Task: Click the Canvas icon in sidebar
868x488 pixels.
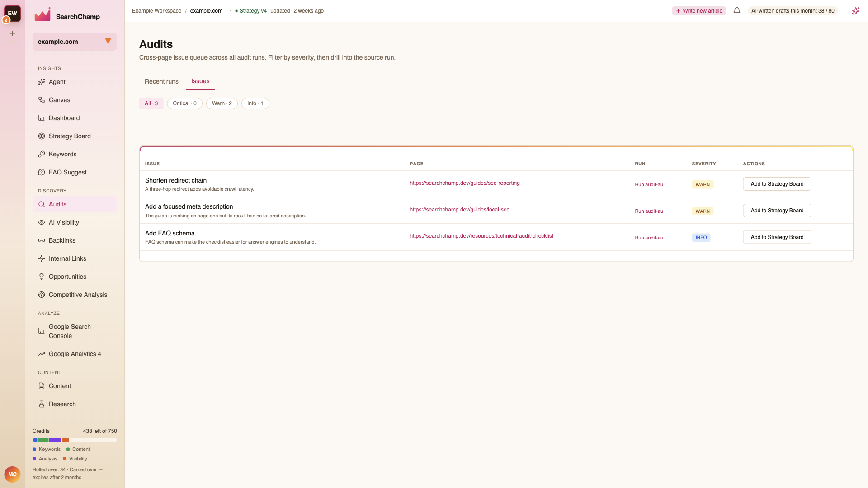Action: pyautogui.click(x=42, y=100)
